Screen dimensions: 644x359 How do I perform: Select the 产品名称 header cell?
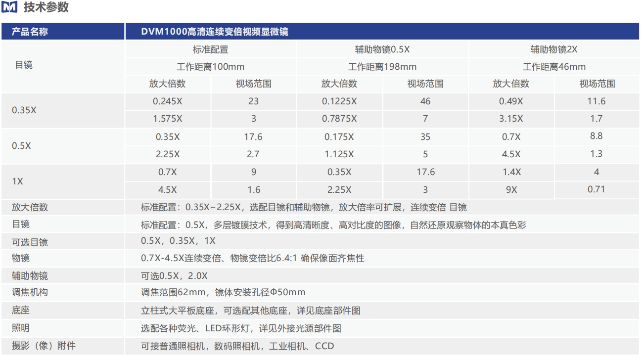pyautogui.click(x=30, y=32)
